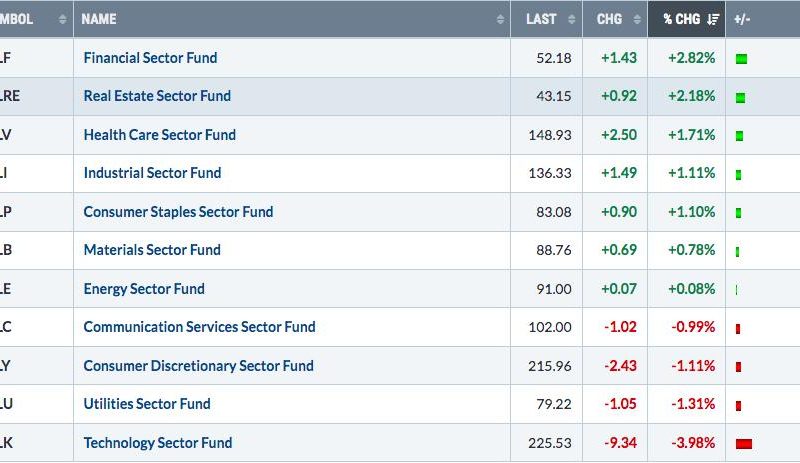Click the green bar for Real Estate Sector Fund
Viewport: 800px width, 463px height.
pos(740,97)
